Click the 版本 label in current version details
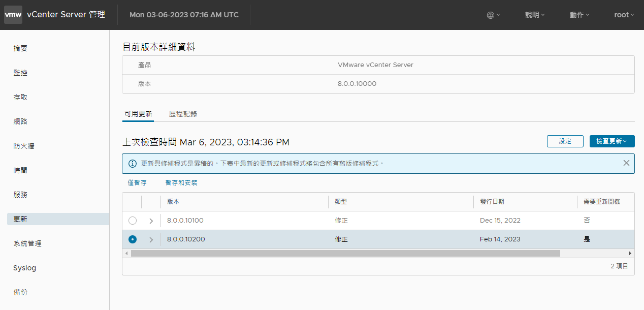This screenshot has height=310, width=644. click(145, 84)
